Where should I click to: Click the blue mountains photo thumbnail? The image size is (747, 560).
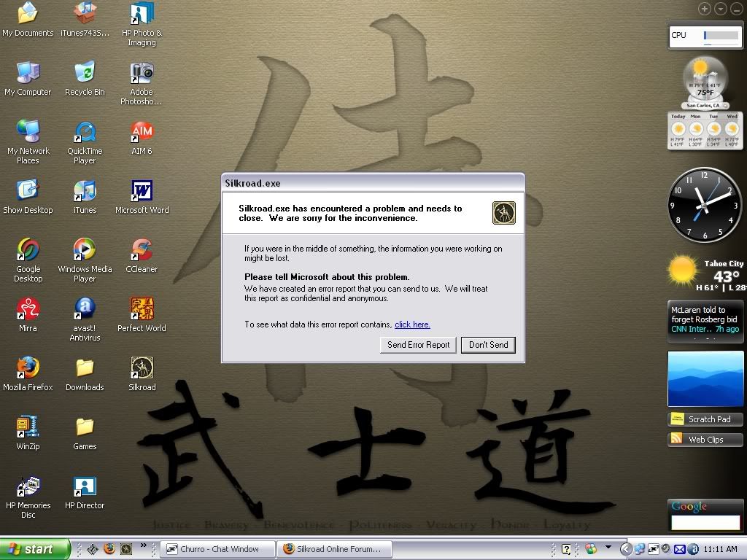[705, 379]
